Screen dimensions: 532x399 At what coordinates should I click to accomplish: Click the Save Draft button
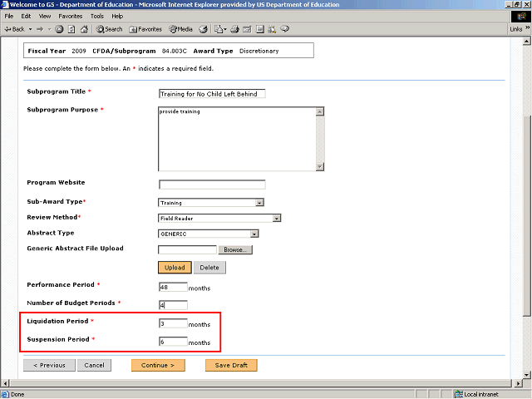[x=231, y=365]
